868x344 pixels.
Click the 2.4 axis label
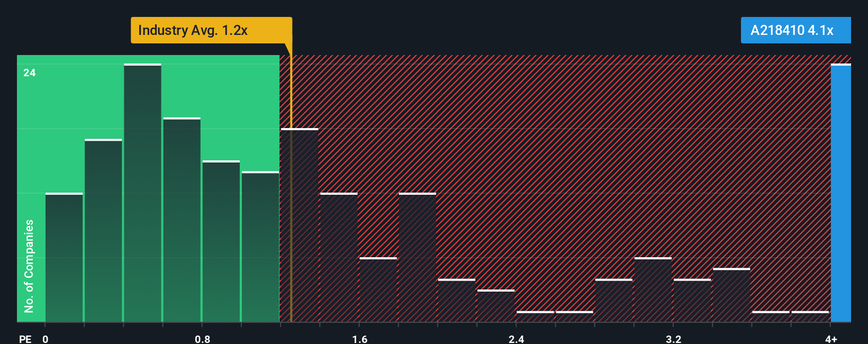517,339
